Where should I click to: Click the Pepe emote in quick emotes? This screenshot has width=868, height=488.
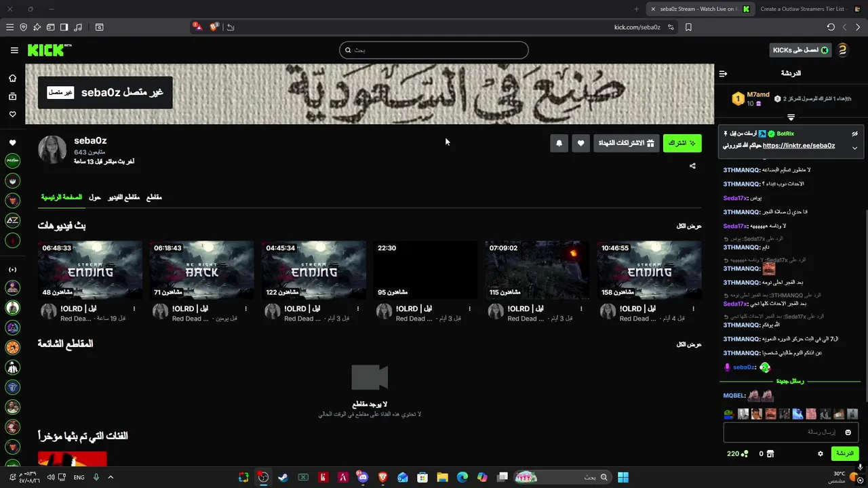point(728,414)
